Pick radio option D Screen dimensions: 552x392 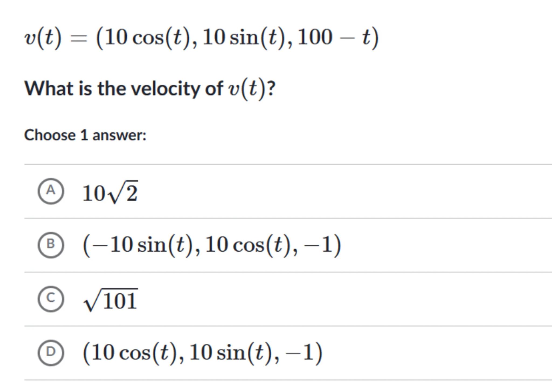51,352
